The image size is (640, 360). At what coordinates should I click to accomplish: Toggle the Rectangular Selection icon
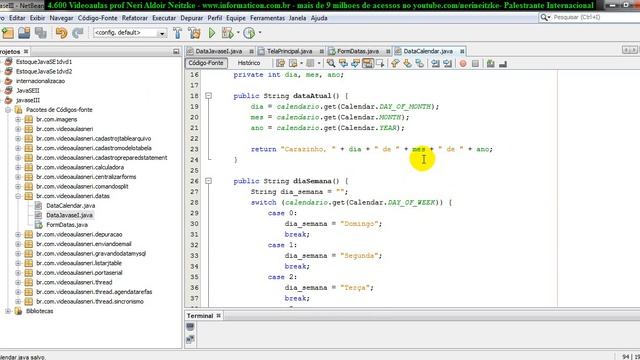380,63
